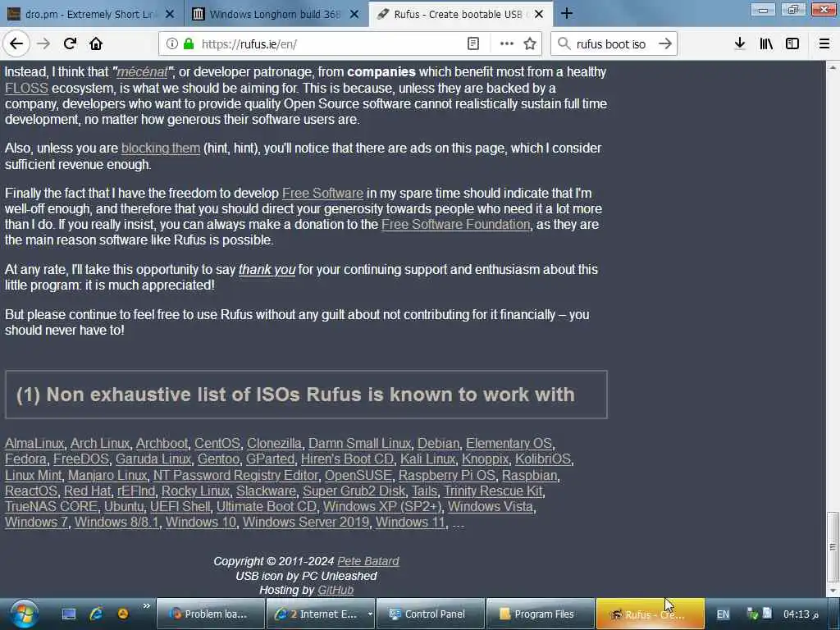The width and height of the screenshot is (840, 630).
Task: Open the Free Software link
Action: coord(322,194)
